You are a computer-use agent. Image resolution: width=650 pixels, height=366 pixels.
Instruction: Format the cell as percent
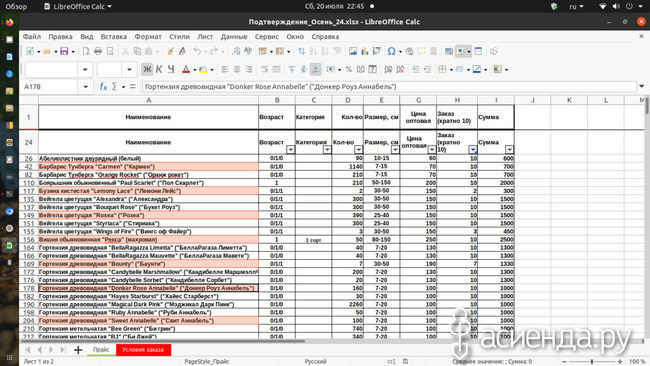pos(349,69)
